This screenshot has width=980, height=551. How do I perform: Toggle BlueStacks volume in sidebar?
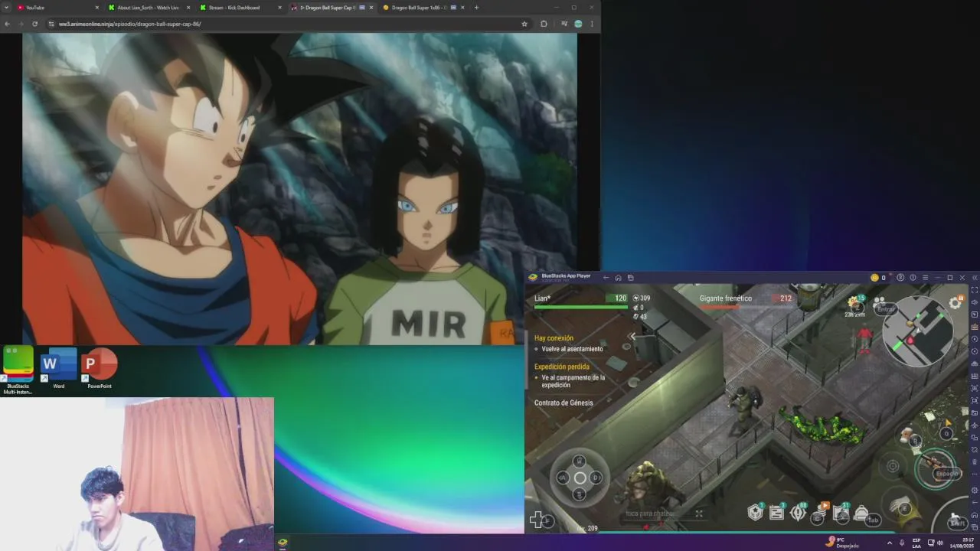click(x=975, y=302)
